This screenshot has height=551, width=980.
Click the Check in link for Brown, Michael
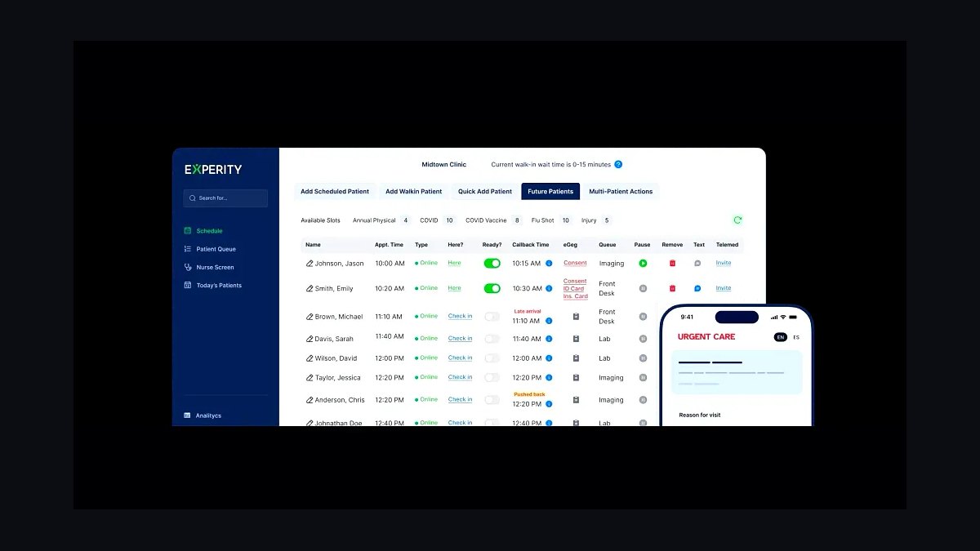click(460, 316)
